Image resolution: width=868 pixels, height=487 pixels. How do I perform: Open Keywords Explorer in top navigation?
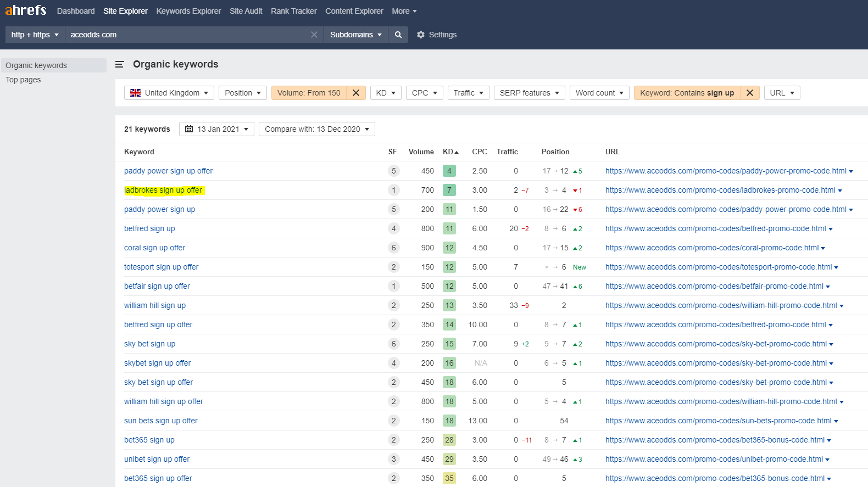[188, 11]
